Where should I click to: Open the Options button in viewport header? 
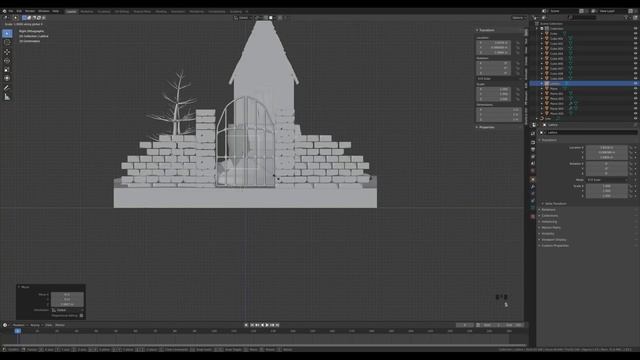(518, 18)
